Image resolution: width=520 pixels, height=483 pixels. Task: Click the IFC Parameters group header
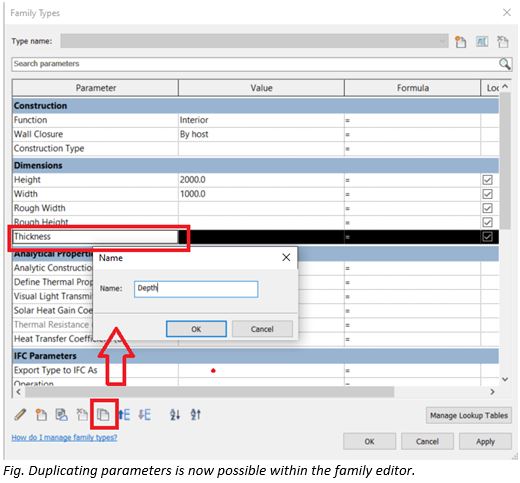tap(256, 356)
